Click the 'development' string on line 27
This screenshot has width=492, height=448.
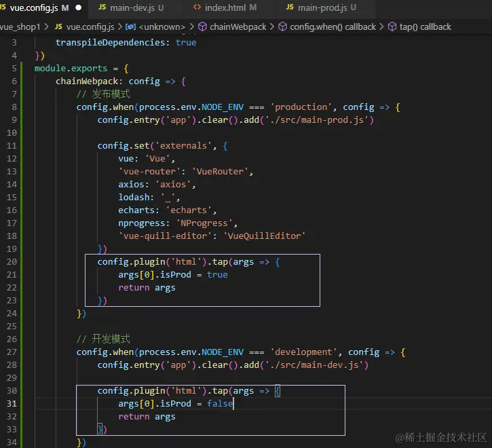pyautogui.click(x=304, y=352)
